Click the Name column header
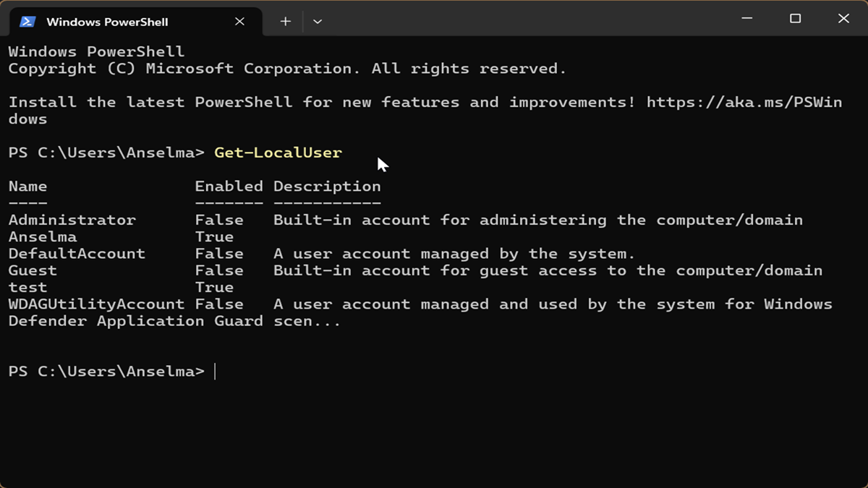The height and width of the screenshot is (488, 868). [x=27, y=186]
